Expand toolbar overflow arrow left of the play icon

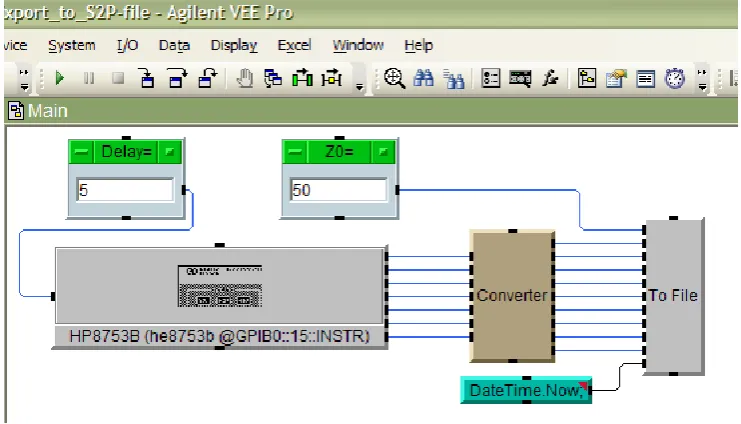(24, 79)
